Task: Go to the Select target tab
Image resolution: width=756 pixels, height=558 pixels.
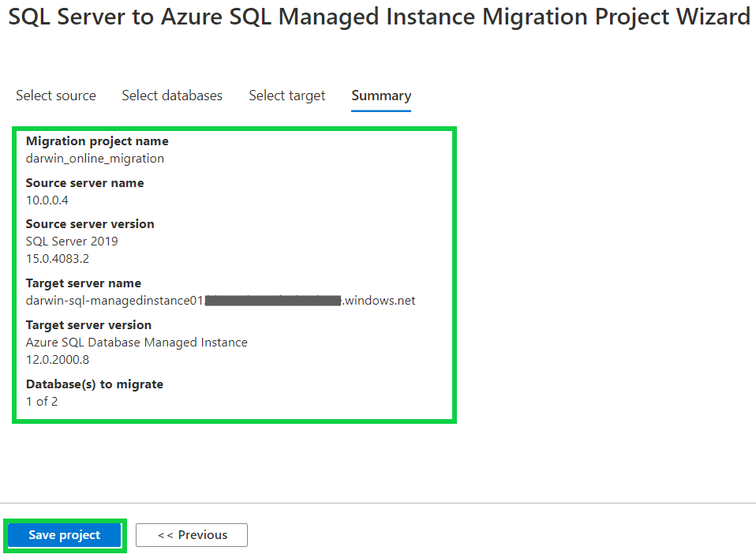Action: (287, 95)
